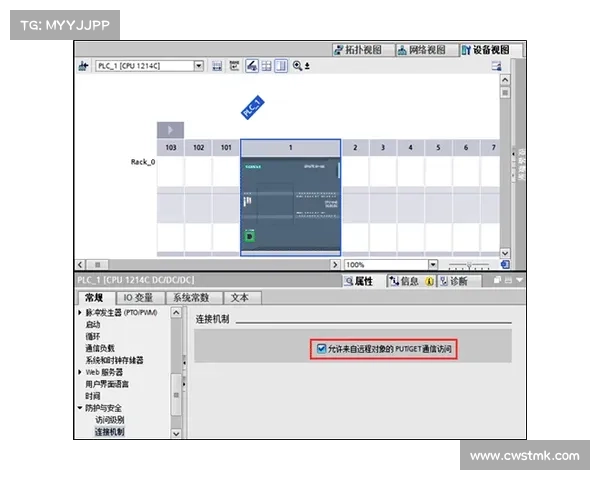Open the 信息 info tab
Screen dimensions: 600x480
(x=411, y=281)
